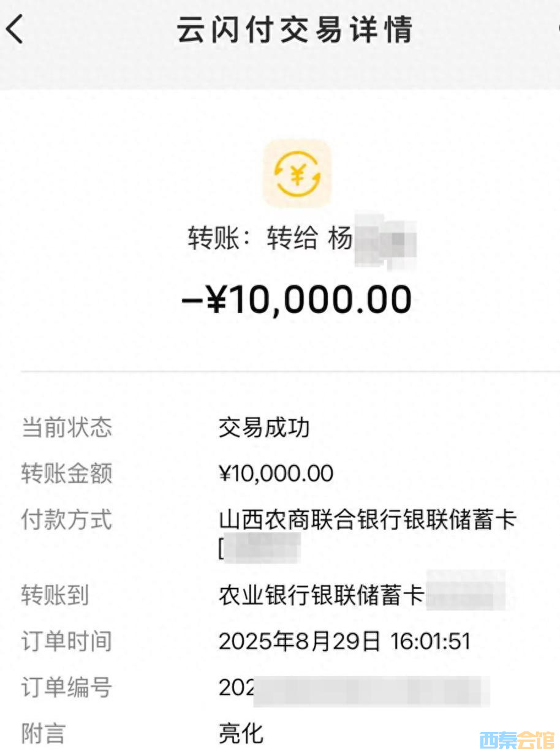Tap the 2025年8月29日 16:01:51 order time

(x=344, y=641)
